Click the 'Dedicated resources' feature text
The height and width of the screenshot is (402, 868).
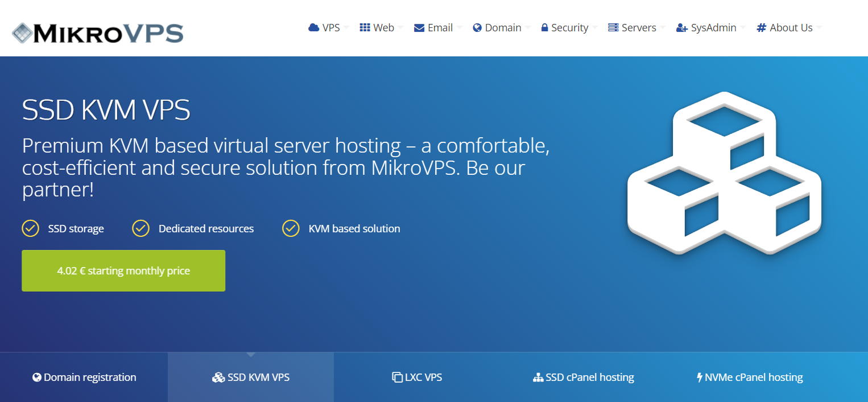tap(206, 228)
